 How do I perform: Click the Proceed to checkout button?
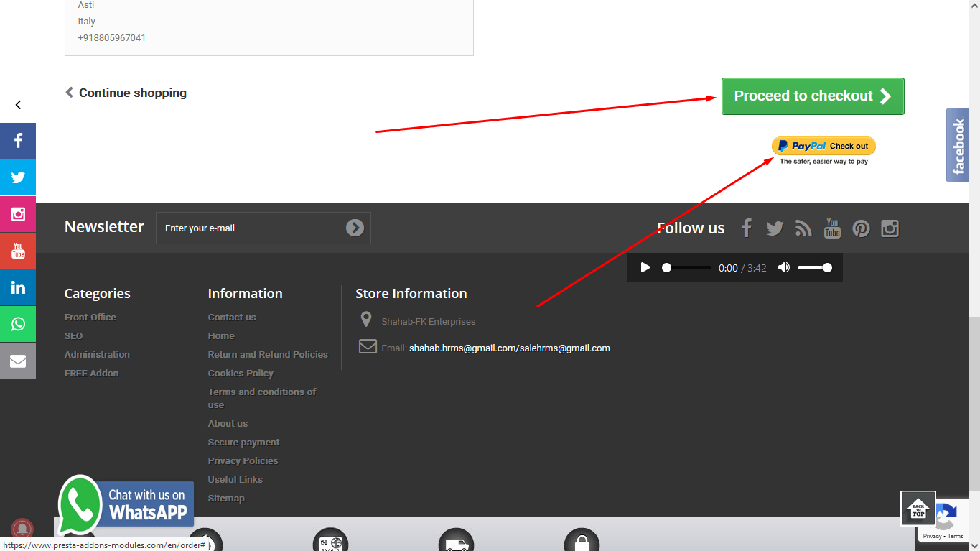(x=813, y=96)
